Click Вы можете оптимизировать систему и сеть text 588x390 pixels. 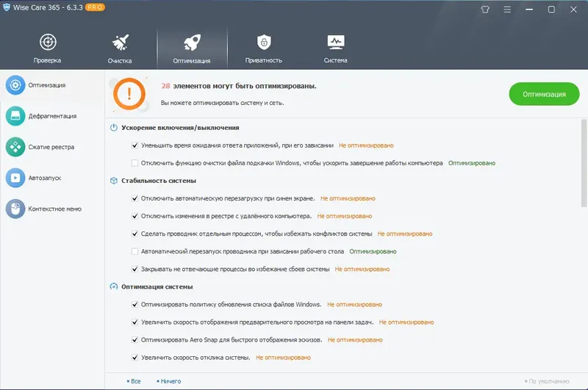pyautogui.click(x=223, y=103)
